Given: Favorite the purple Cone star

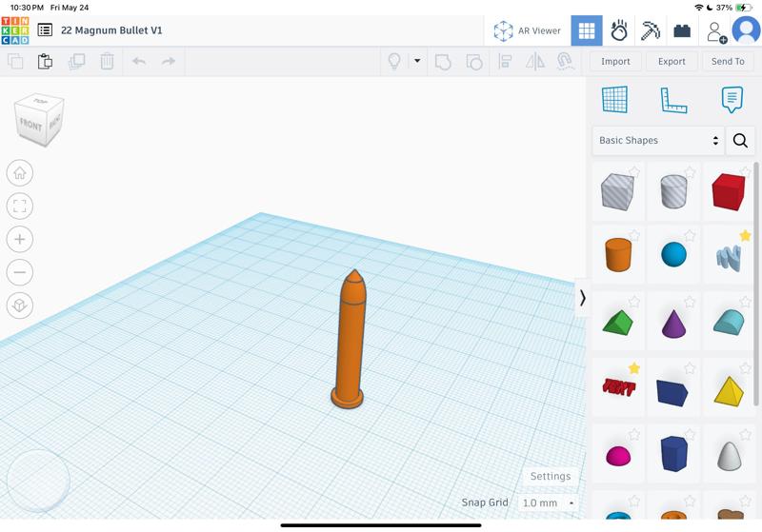Looking at the screenshot, I should coord(690,302).
